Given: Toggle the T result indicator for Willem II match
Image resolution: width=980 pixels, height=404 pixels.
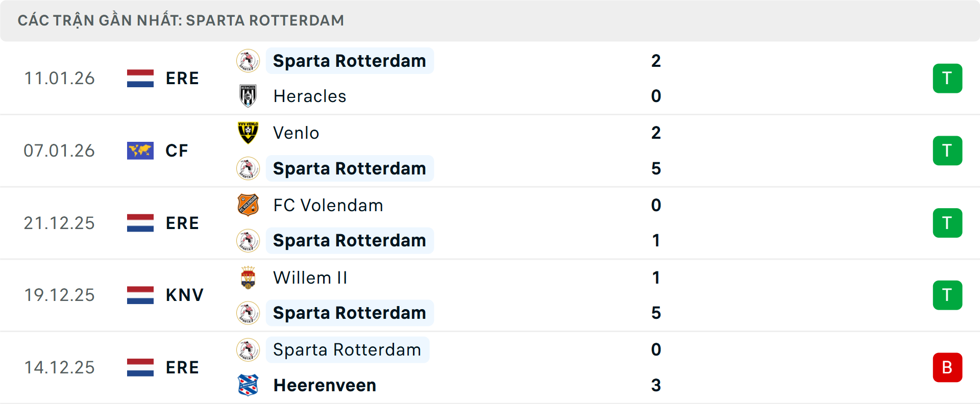Looking at the screenshot, I should click(x=948, y=295).
